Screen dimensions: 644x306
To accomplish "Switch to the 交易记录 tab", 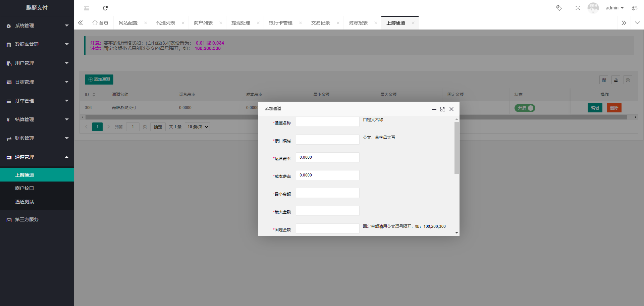I will tap(320, 22).
